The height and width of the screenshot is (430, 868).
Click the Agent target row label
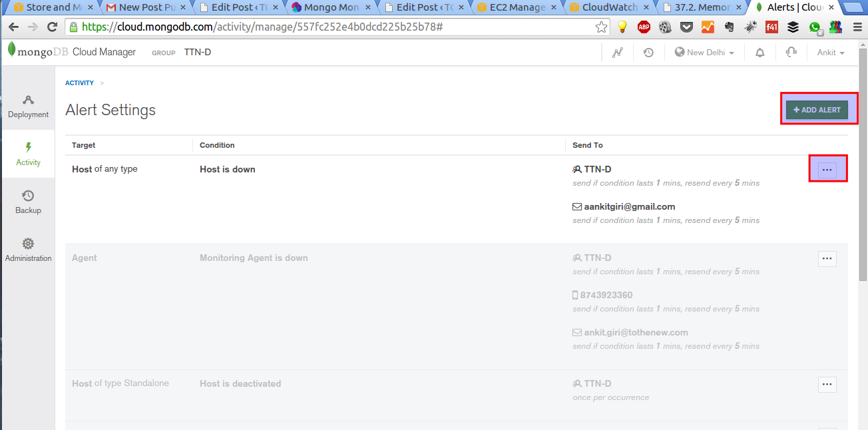point(85,258)
